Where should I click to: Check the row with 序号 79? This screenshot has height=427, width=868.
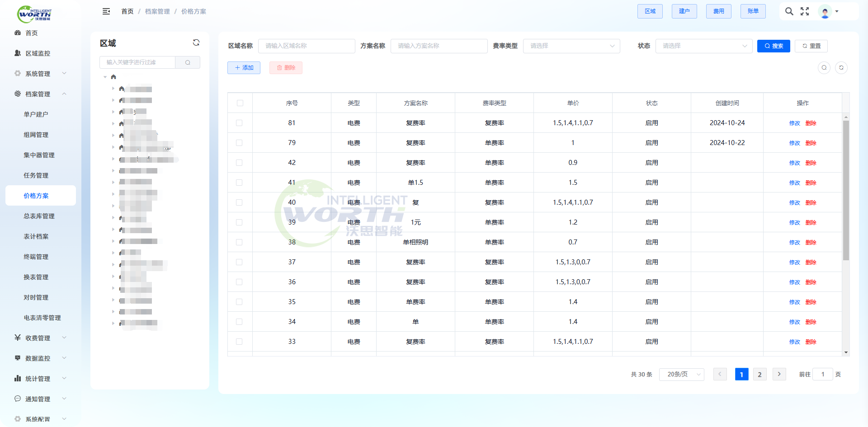pos(239,143)
